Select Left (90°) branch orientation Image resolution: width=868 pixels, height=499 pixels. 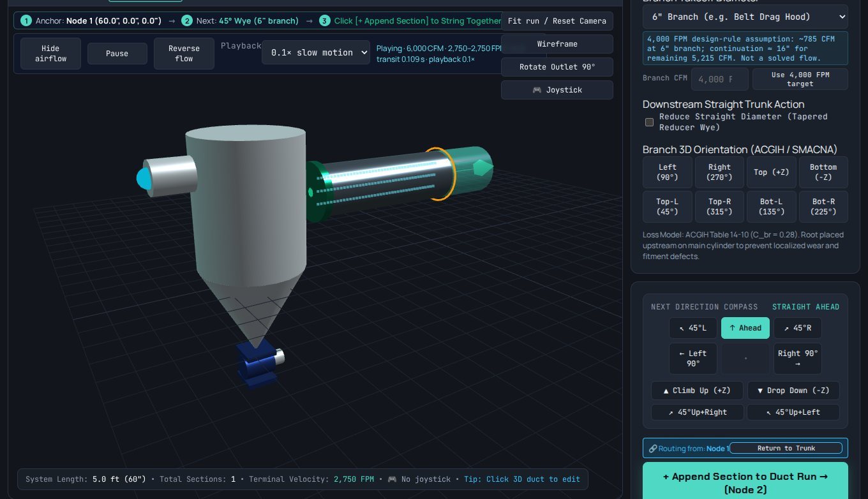click(668, 172)
